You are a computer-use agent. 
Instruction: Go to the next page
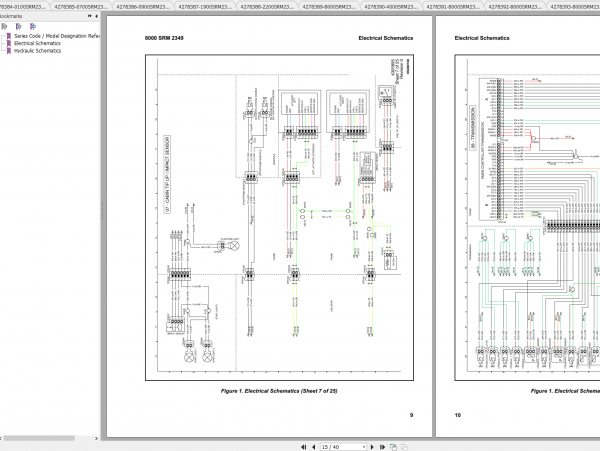tap(372, 447)
